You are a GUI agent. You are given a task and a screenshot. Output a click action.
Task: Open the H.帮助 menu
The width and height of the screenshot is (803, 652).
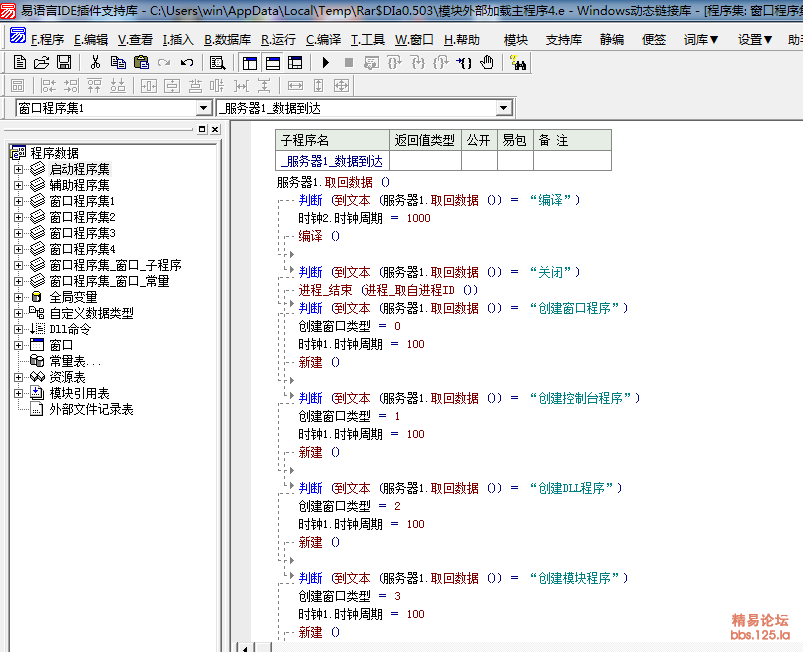(461, 39)
